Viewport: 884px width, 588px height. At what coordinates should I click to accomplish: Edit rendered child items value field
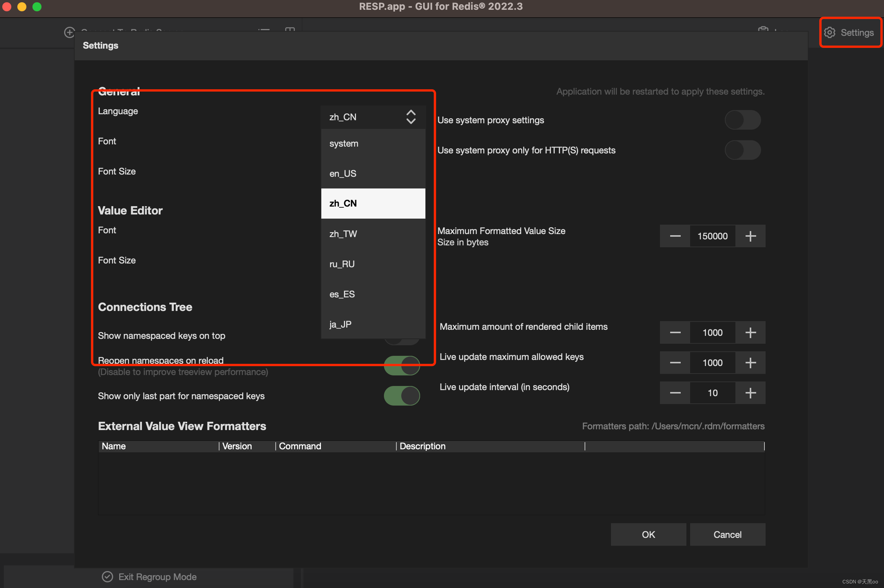(x=713, y=332)
